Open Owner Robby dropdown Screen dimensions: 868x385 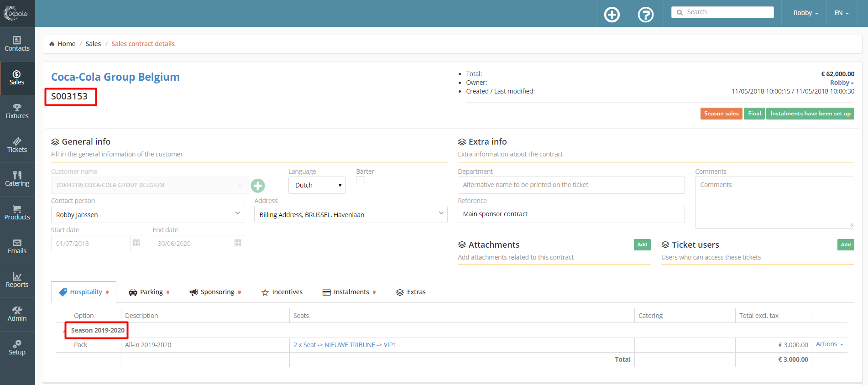842,83
